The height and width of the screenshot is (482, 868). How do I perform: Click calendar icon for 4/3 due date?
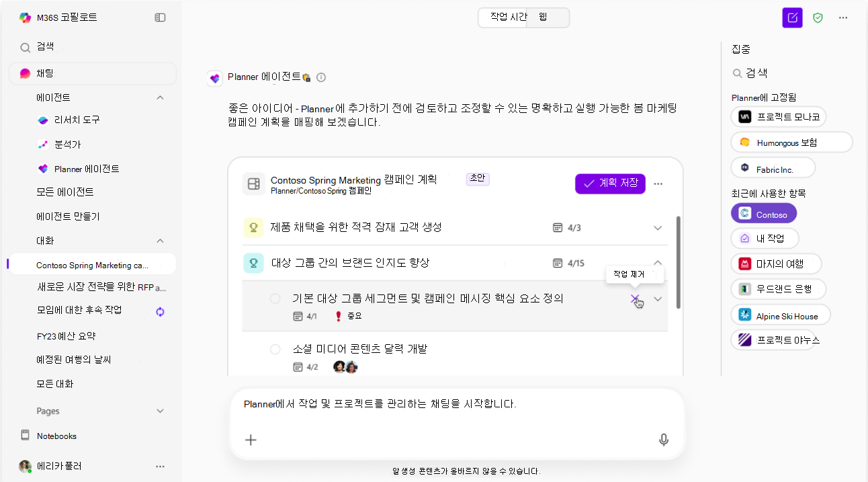(x=557, y=228)
